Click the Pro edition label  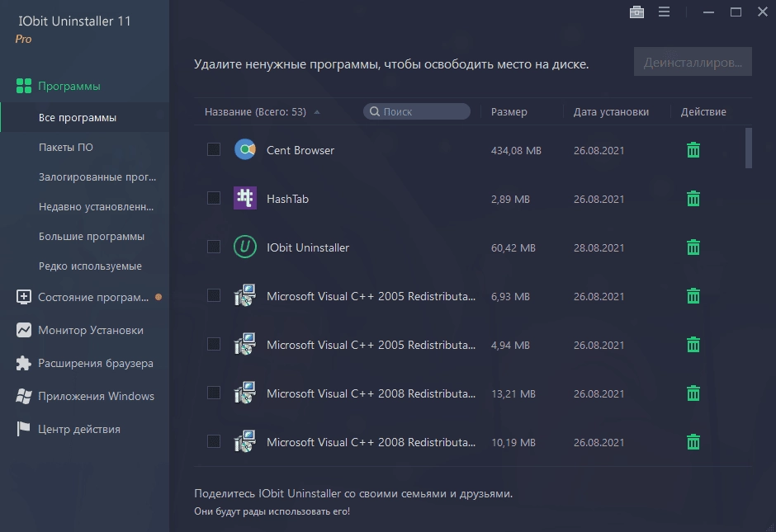pyautogui.click(x=23, y=39)
